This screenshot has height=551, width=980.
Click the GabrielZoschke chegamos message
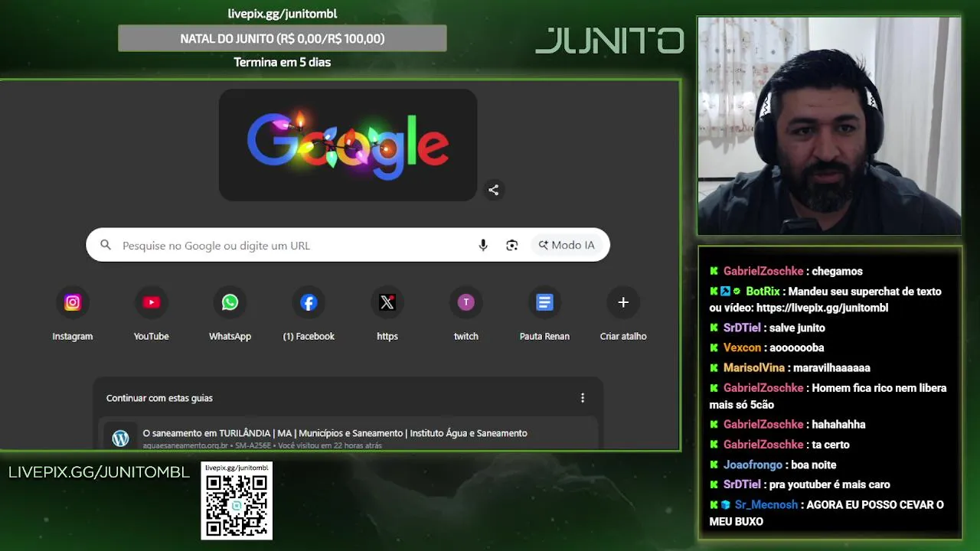(786, 271)
